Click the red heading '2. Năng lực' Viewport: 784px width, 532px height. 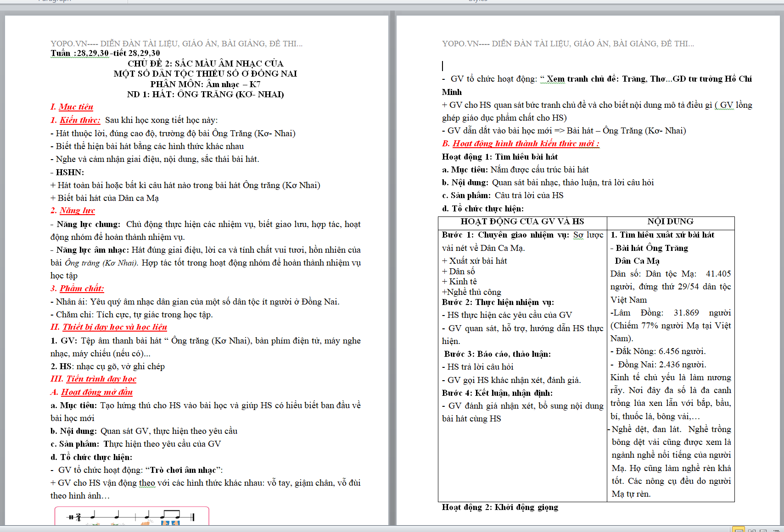coord(73,211)
